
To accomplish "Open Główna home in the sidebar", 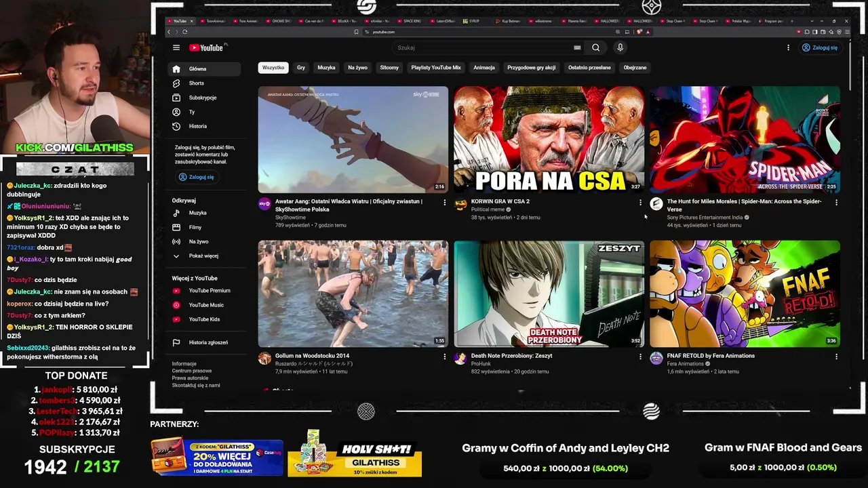I will (x=204, y=69).
